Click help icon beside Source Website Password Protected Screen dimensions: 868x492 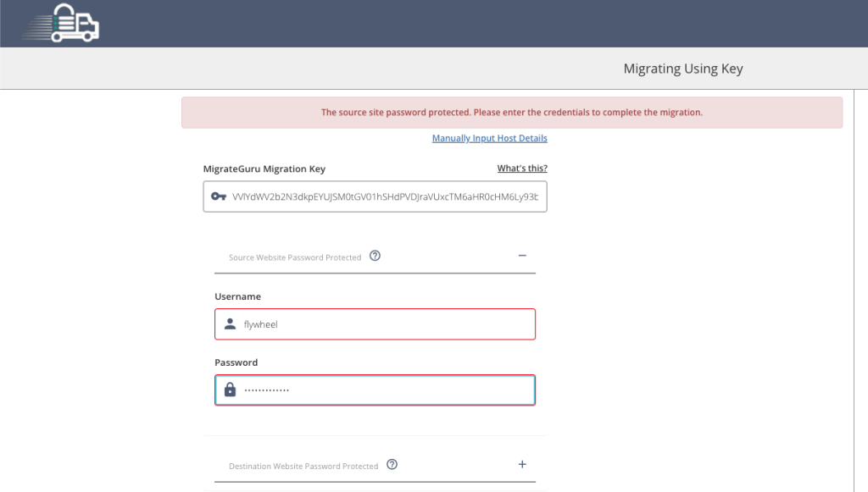coord(375,256)
